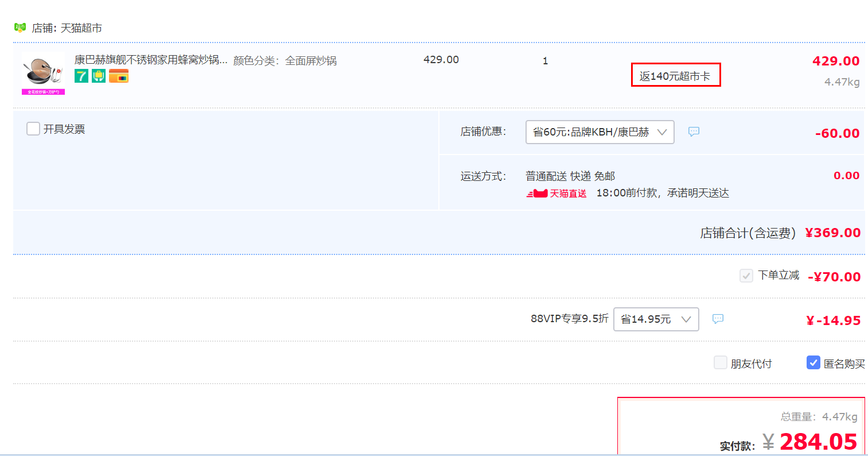The width and height of the screenshot is (868, 456).
Task: Click the 天猫直送 delivery logo
Action: (x=556, y=194)
